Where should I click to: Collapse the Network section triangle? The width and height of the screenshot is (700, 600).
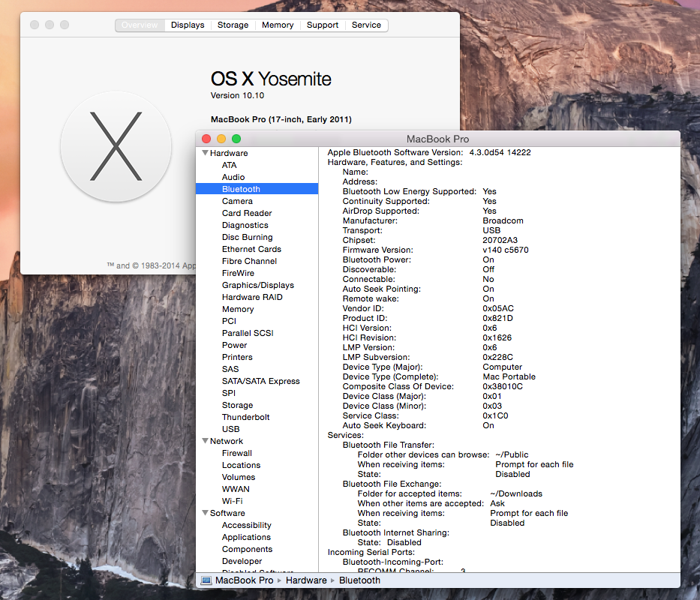[205, 441]
